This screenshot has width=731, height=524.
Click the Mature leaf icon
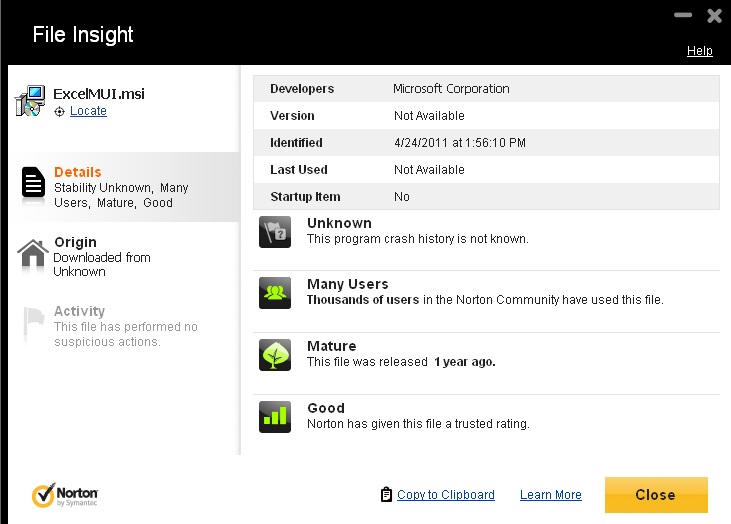coord(275,355)
